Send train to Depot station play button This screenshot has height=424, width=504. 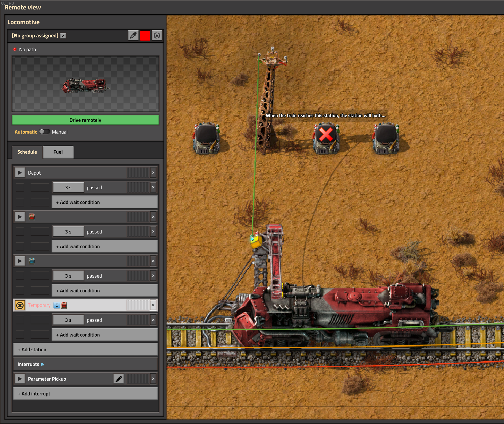(x=20, y=173)
